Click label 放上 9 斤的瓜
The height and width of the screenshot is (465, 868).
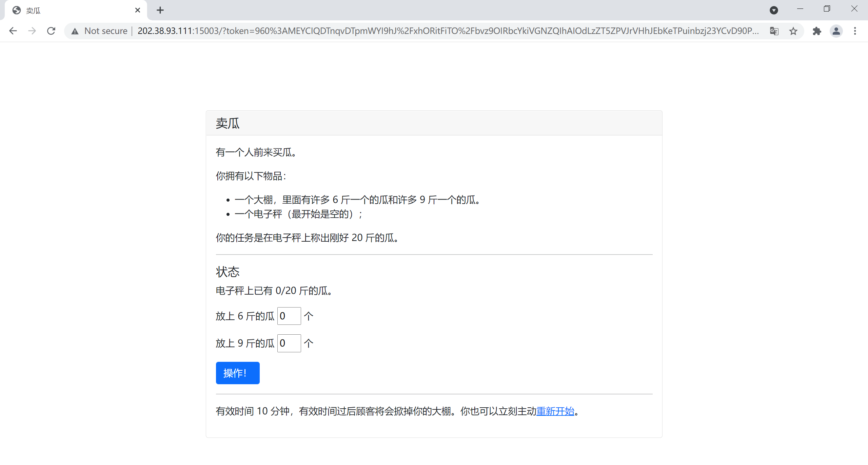point(245,343)
